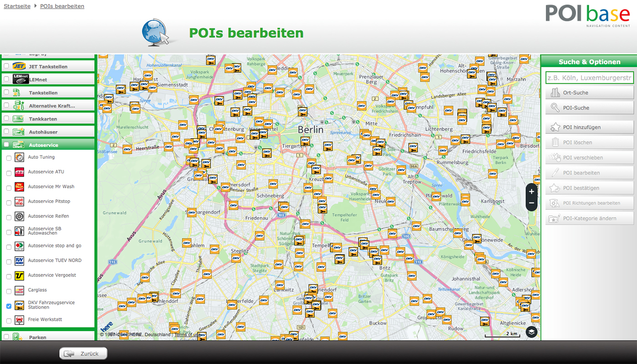Open the POI-Suche option
The height and width of the screenshot is (364, 637).
589,108
